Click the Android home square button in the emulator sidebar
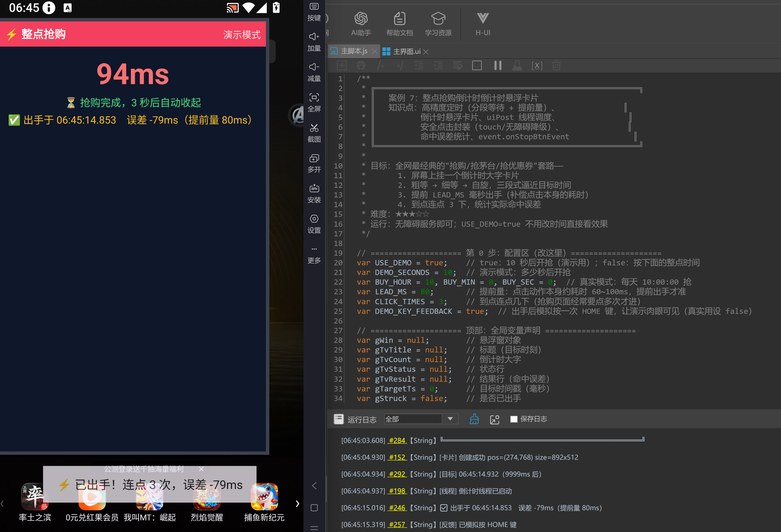 [x=314, y=507]
